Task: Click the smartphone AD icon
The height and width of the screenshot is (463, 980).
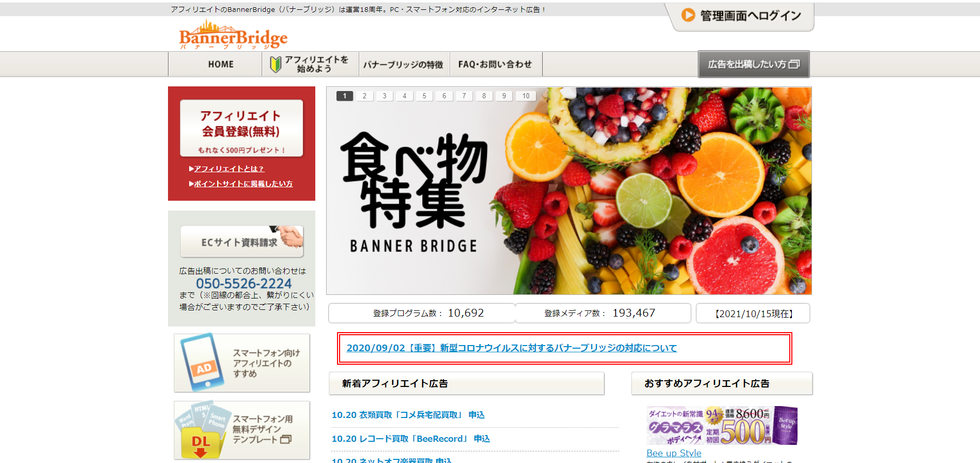Action: click(x=202, y=362)
